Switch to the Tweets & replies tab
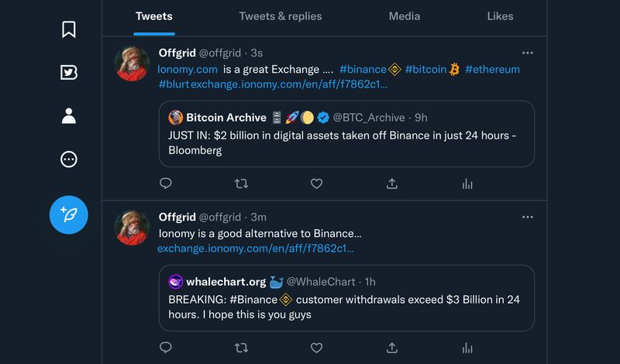 [x=280, y=16]
